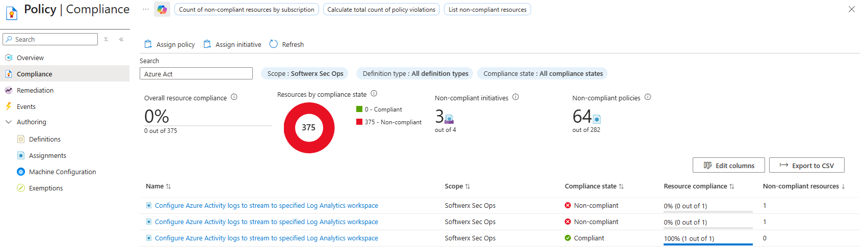This screenshot has height=247, width=868.
Task: Collapse the sidebar with double chevron
Action: pyautogui.click(x=121, y=39)
